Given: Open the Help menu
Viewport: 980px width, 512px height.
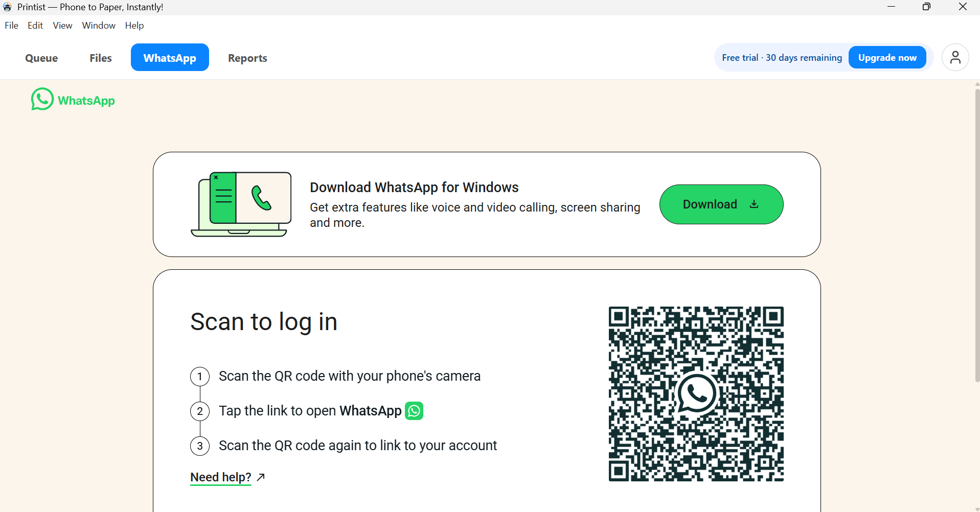Looking at the screenshot, I should tap(134, 26).
